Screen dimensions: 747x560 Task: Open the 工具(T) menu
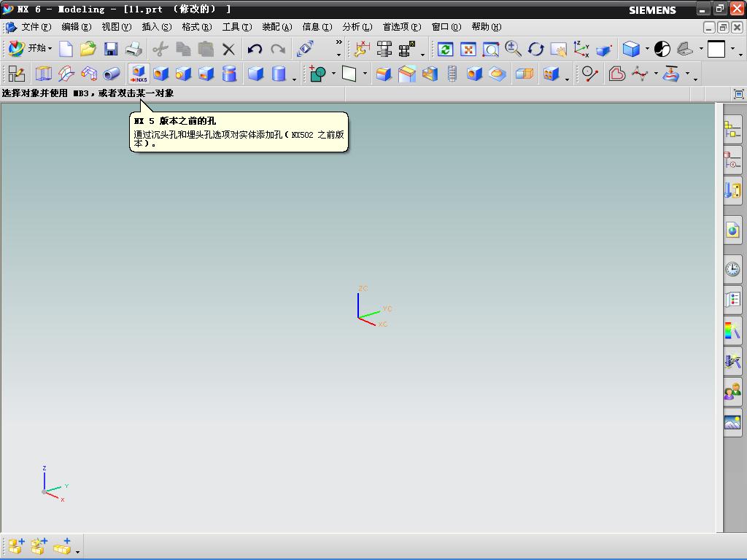click(237, 27)
